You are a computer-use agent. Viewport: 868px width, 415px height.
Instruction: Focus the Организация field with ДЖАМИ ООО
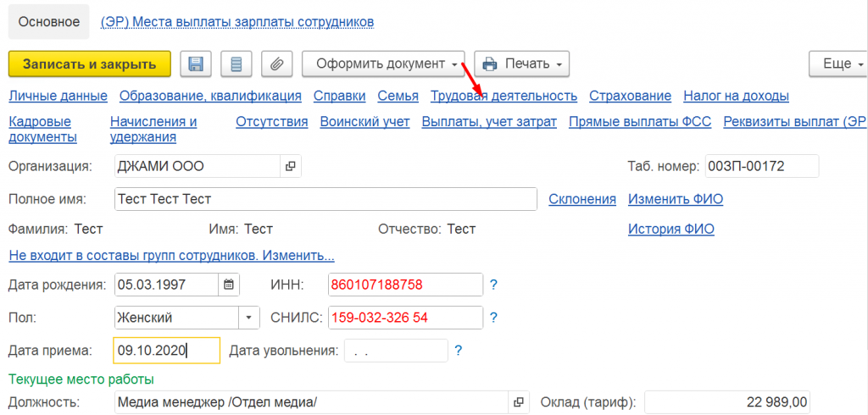198,166
